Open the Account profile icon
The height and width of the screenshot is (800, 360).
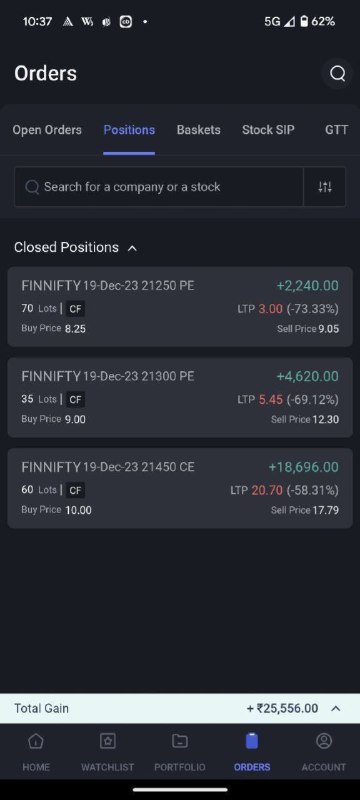pyautogui.click(x=324, y=741)
